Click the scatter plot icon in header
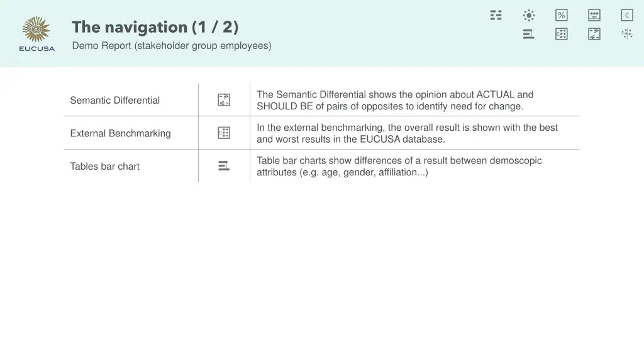This screenshot has width=644, height=362. point(627,34)
